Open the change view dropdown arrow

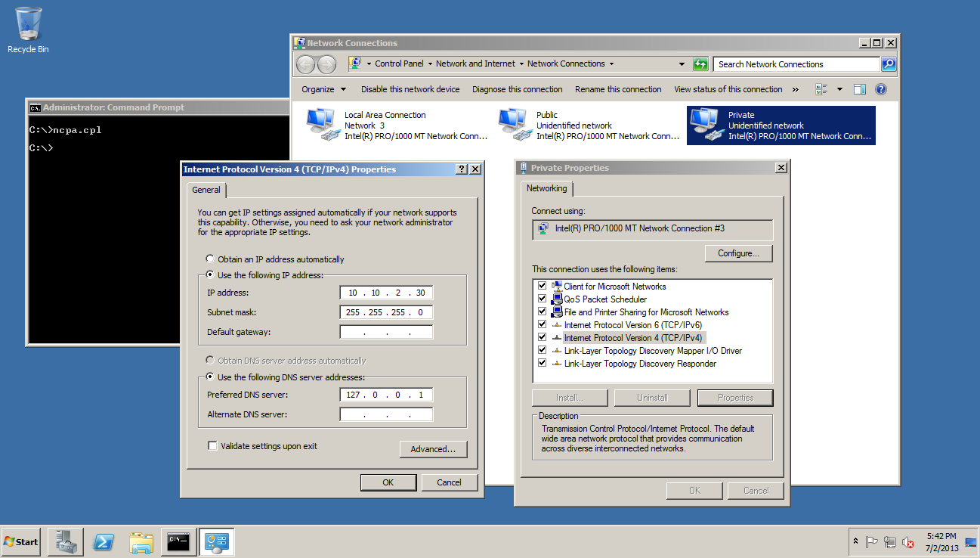pyautogui.click(x=839, y=89)
